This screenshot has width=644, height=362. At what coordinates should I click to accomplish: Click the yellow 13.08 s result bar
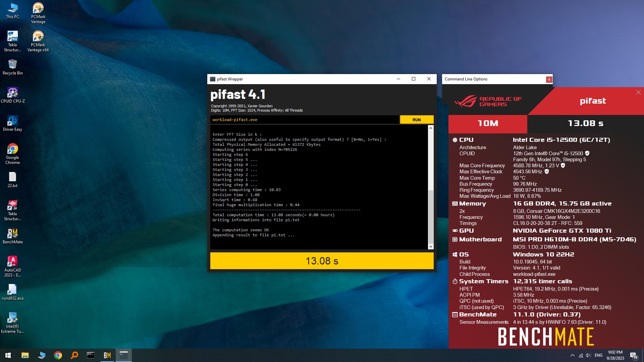(322, 261)
